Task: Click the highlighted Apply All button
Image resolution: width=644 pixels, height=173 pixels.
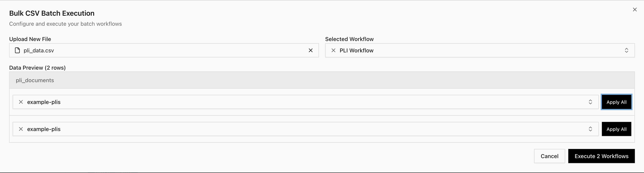Action: point(616,102)
